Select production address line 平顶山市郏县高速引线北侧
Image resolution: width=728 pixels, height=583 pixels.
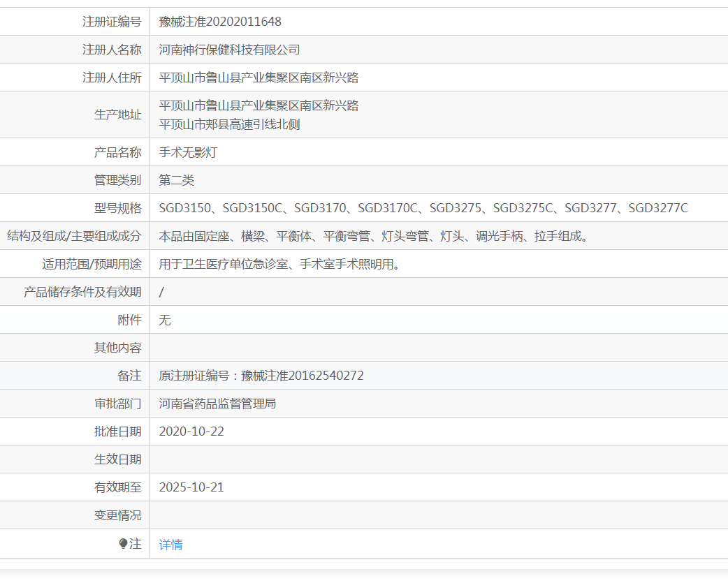pyautogui.click(x=229, y=124)
